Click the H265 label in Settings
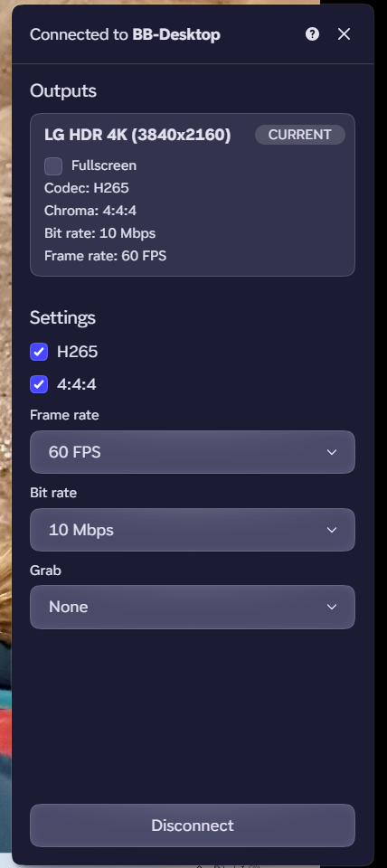The width and height of the screenshot is (387, 868). point(77,352)
